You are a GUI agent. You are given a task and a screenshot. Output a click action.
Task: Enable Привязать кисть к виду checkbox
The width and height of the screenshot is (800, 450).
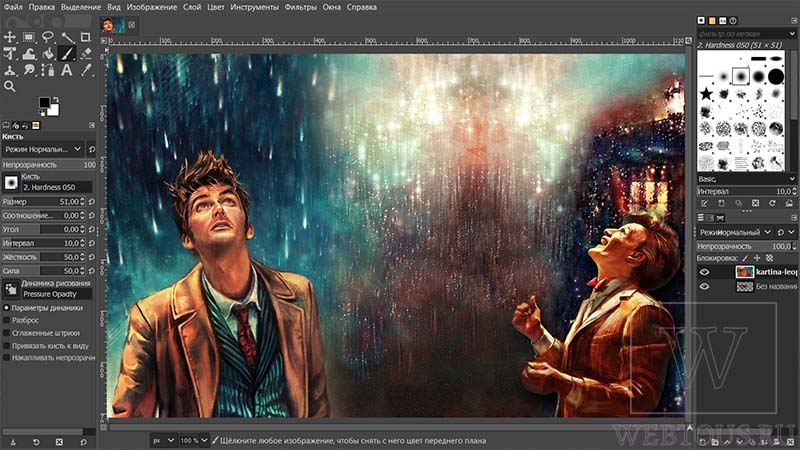[x=7, y=346]
